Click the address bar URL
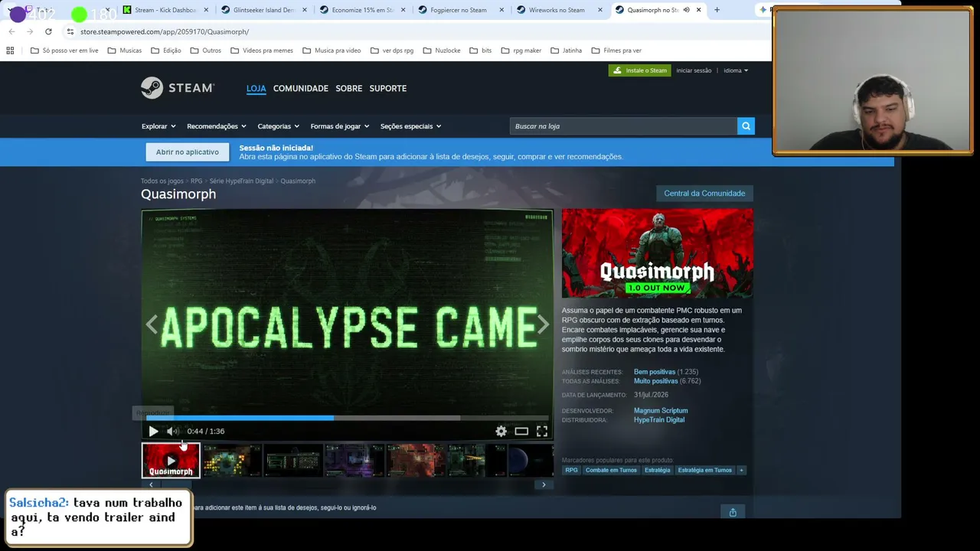 click(x=165, y=31)
